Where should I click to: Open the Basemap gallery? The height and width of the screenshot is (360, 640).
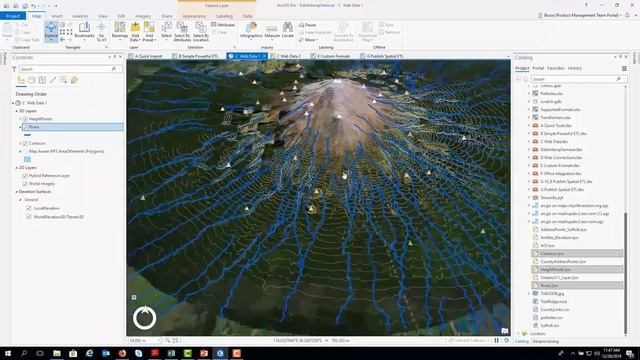120,31
